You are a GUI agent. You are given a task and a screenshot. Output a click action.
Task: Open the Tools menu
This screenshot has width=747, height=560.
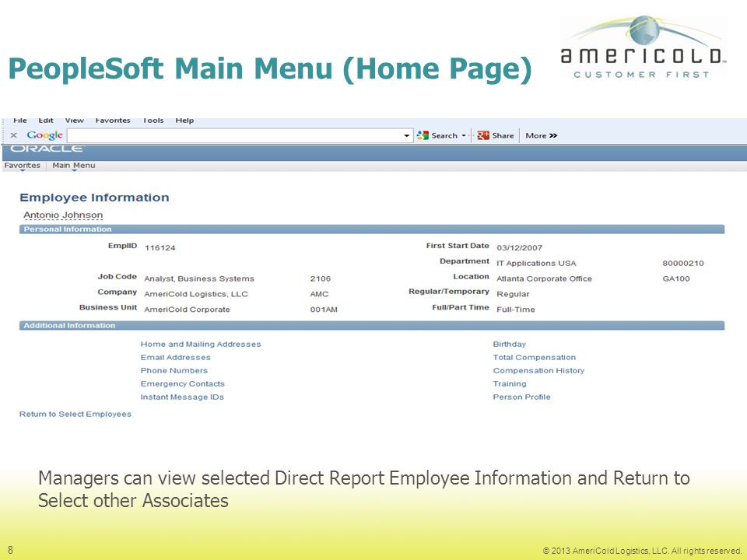pyautogui.click(x=153, y=121)
